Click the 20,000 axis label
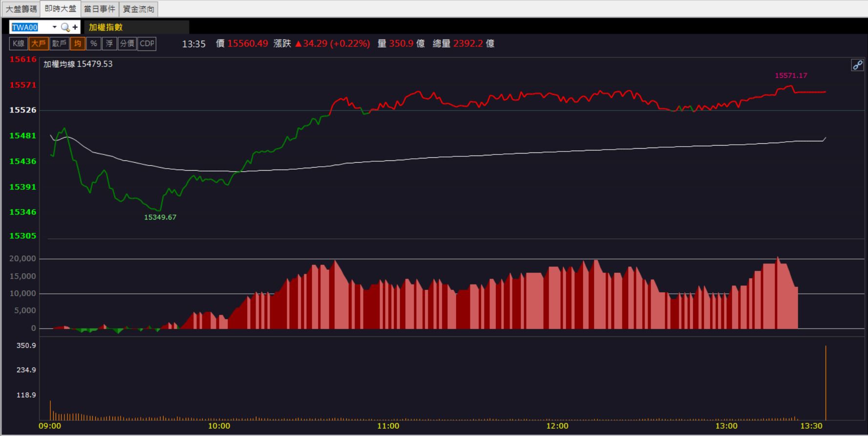This screenshot has height=436, width=868. pyautogui.click(x=23, y=259)
